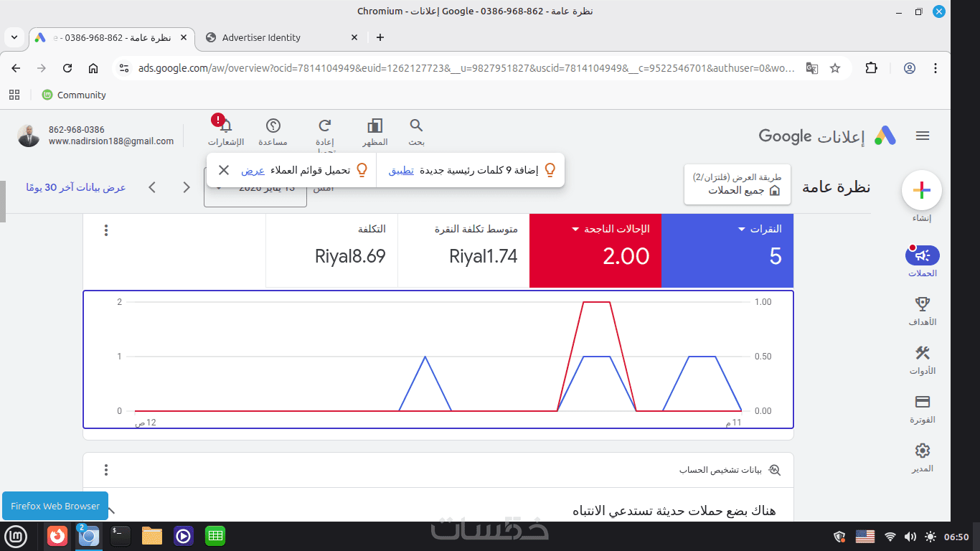Select the 'نظرة عامة - 862-968-0386' browser tab

coord(111,37)
